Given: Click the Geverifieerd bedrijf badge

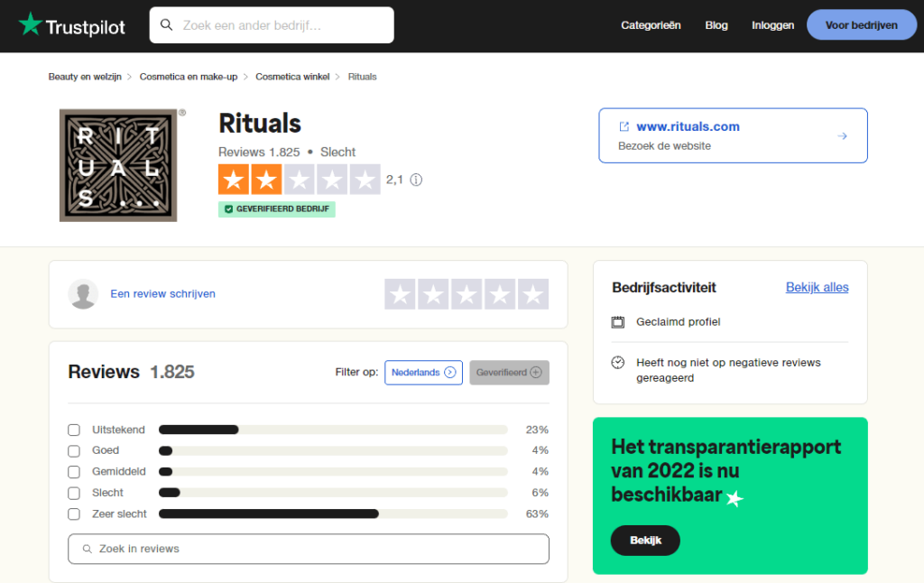Looking at the screenshot, I should pos(276,209).
